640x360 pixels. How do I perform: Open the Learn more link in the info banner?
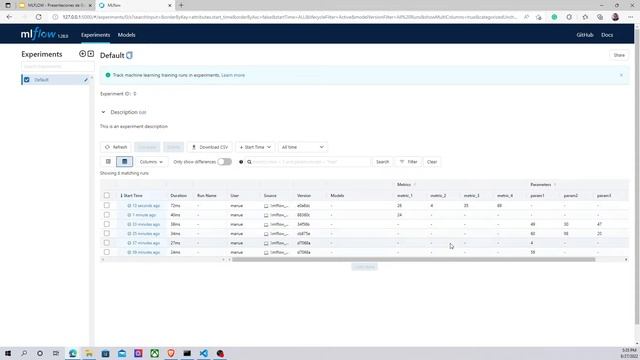[233, 75]
